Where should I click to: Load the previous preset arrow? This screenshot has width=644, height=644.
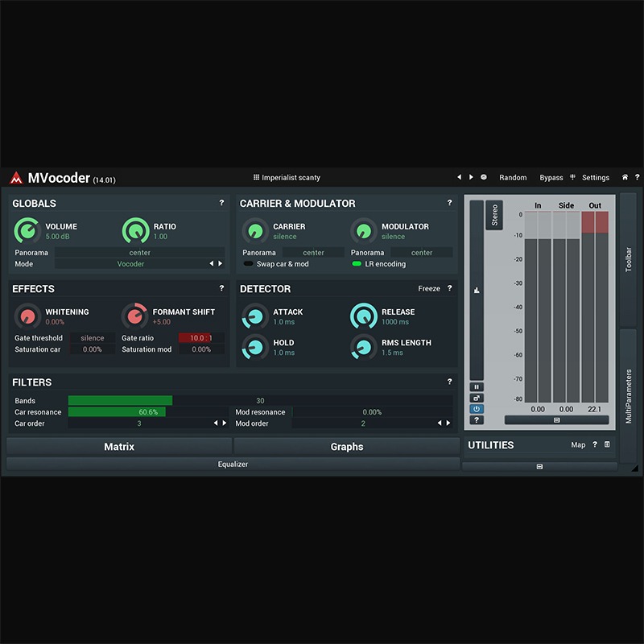click(459, 177)
